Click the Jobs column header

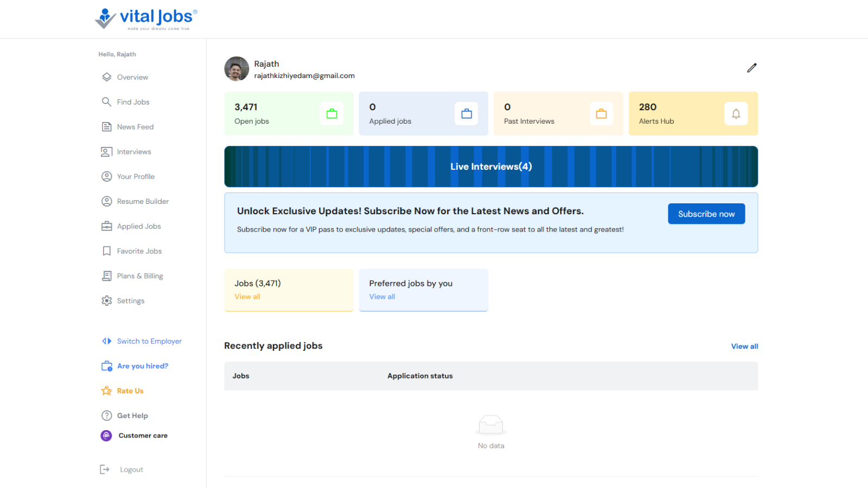tap(241, 376)
